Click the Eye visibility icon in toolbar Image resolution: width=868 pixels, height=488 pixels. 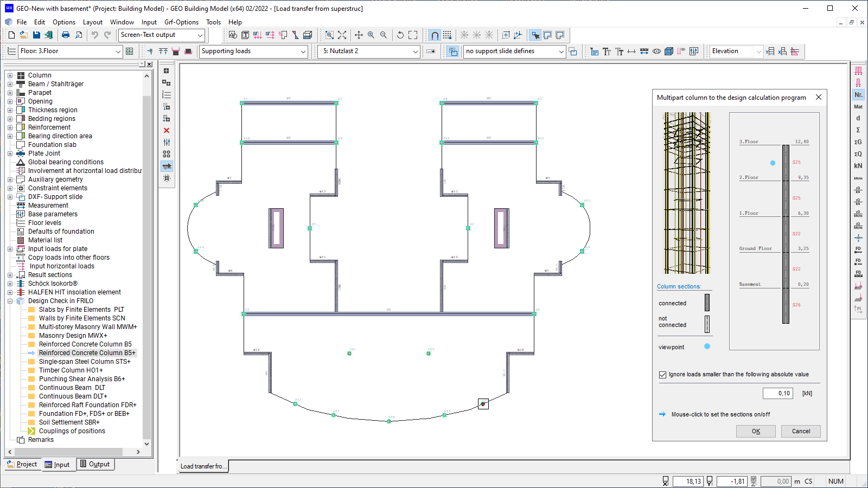pos(656,52)
